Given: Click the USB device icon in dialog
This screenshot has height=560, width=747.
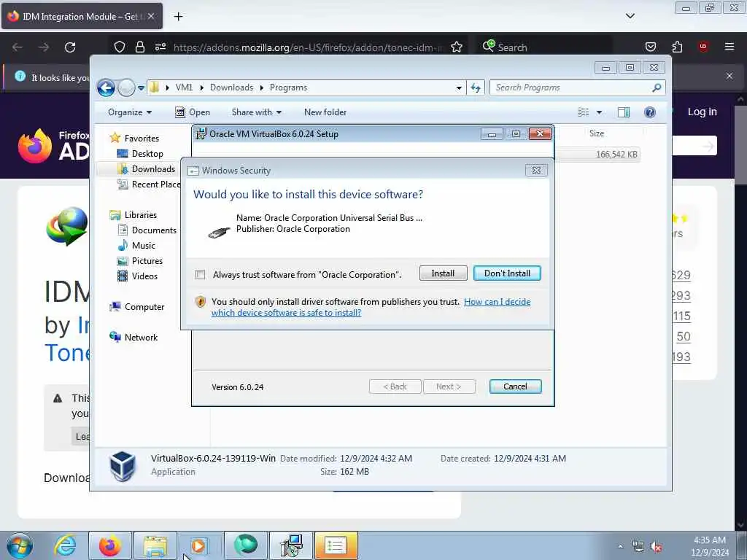Looking at the screenshot, I should 219,232.
